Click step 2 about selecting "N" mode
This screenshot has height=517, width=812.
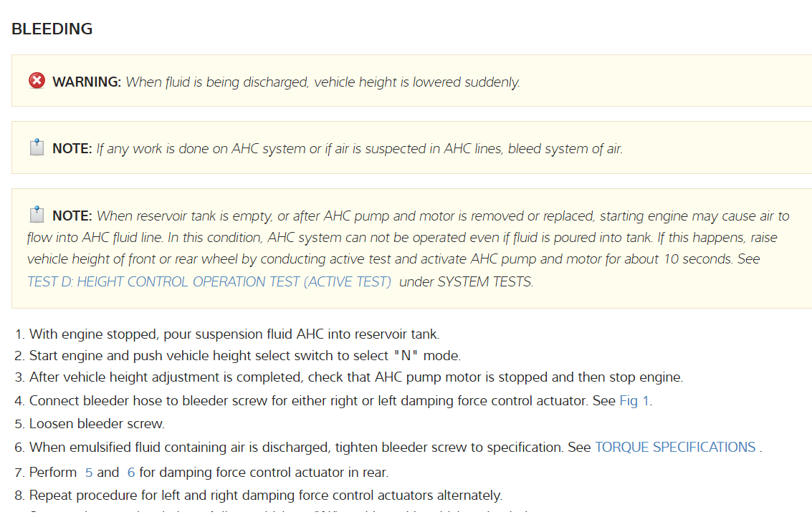pyautogui.click(x=244, y=355)
